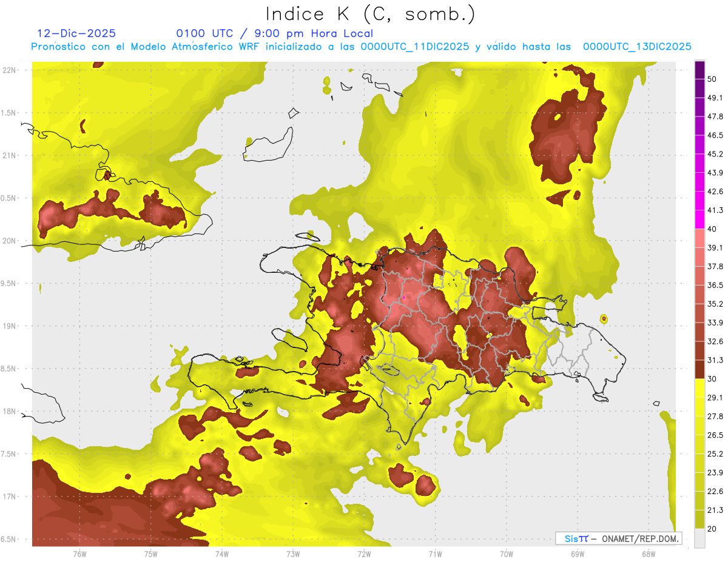Pick the salmon colorbar band between 39.1 and 40
728x562 pixels.
699,238
